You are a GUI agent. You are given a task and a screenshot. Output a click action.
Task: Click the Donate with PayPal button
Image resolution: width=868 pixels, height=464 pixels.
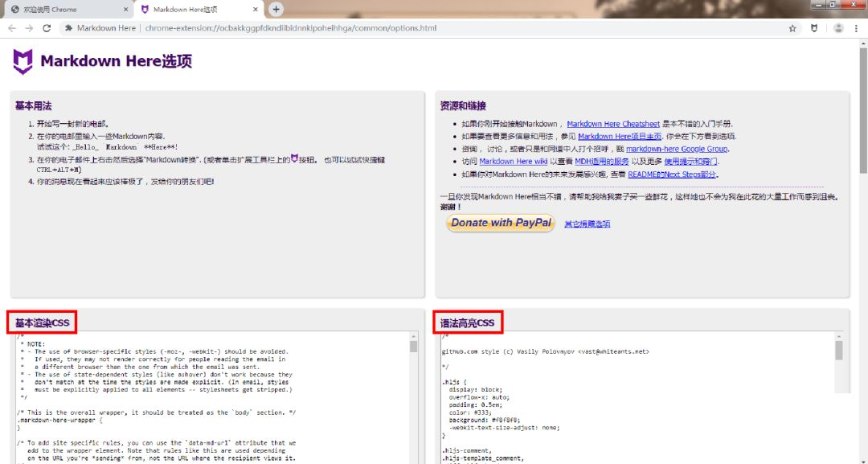click(x=501, y=223)
